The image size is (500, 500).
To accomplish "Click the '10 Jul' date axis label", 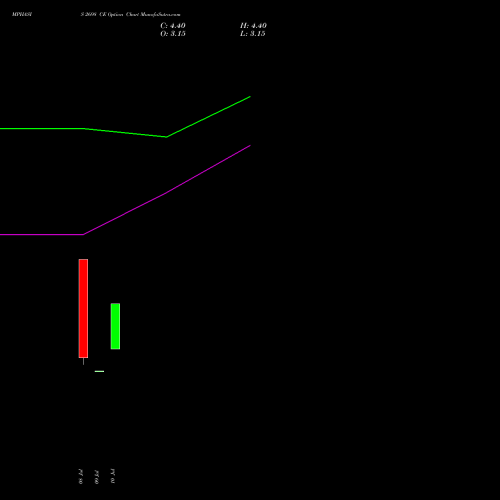I will pyautogui.click(x=113, y=477).
